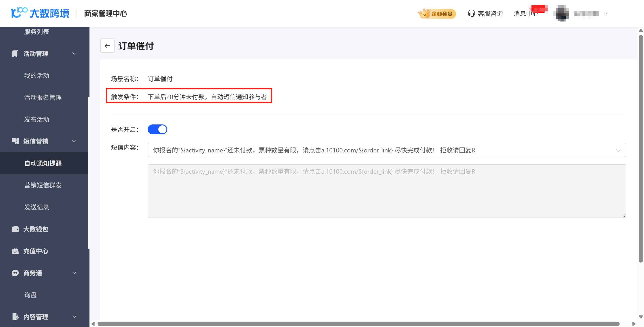This screenshot has height=327, width=644.
Task: Expand the 内容管理 section chevron
Action: [x=74, y=316]
